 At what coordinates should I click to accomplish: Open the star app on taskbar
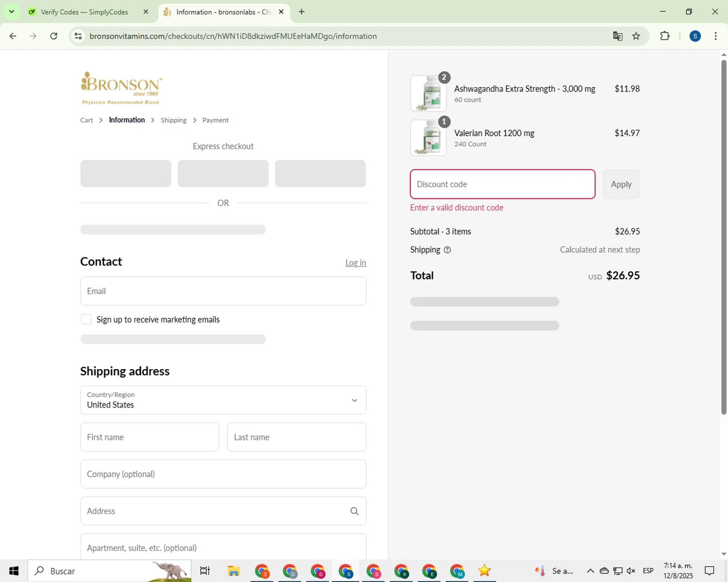pos(484,571)
